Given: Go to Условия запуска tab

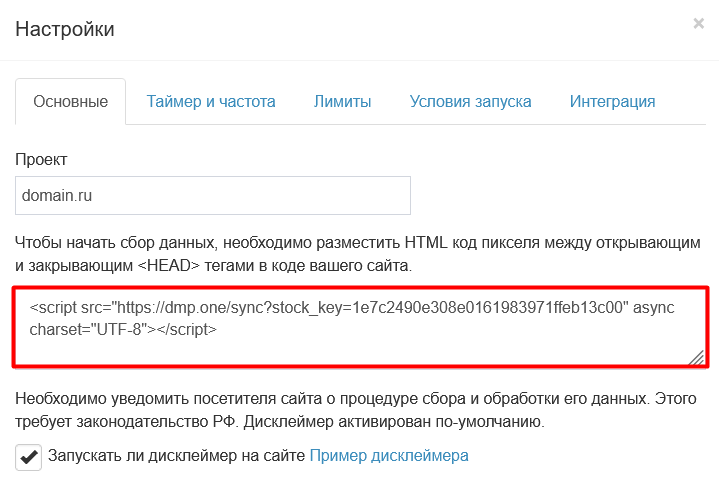Looking at the screenshot, I should point(470,101).
